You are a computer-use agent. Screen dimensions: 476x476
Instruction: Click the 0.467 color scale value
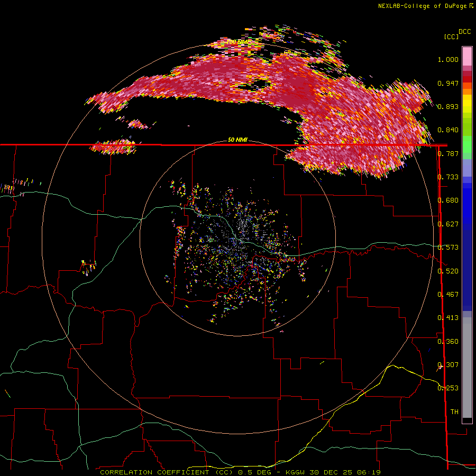click(x=448, y=295)
